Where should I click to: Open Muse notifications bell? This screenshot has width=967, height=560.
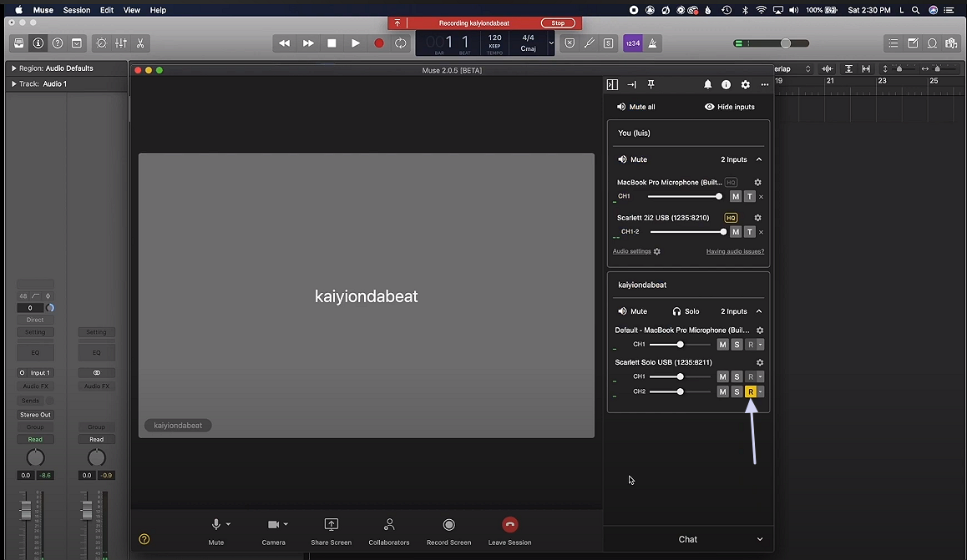click(x=708, y=84)
